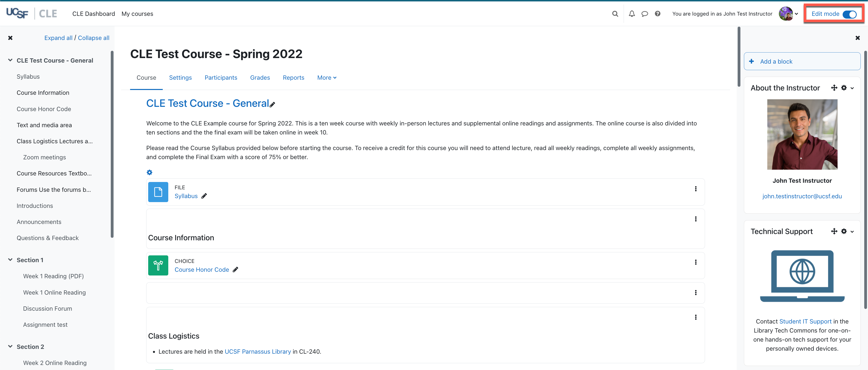Switch to the Participants tab
Image resolution: width=868 pixels, height=370 pixels.
tap(221, 78)
